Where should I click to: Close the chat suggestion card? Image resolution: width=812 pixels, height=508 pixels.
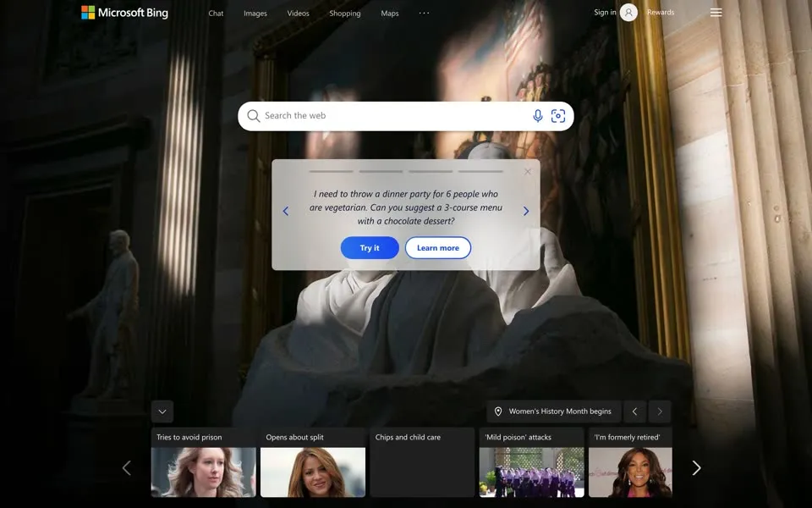click(527, 172)
